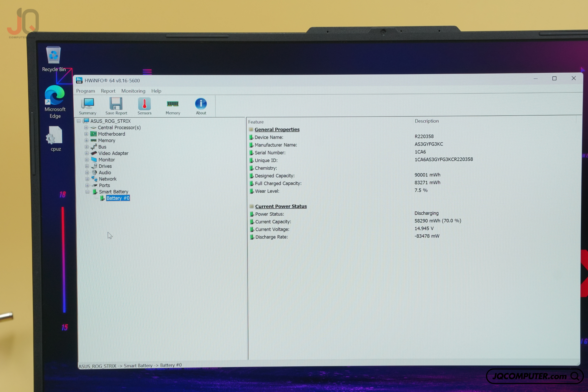
Task: Click the Battery #0 battery icon
Action: point(102,198)
